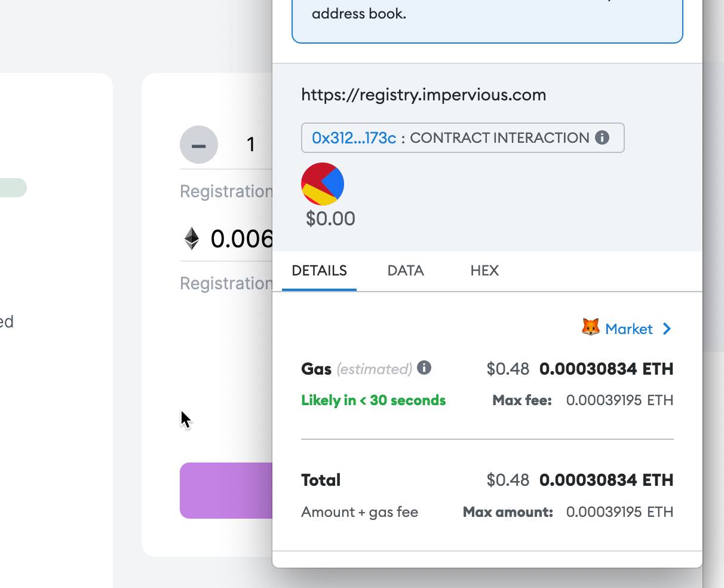This screenshot has width=724, height=588.
Task: Click the green Likely in < 30 seconds text
Action: [x=373, y=400]
